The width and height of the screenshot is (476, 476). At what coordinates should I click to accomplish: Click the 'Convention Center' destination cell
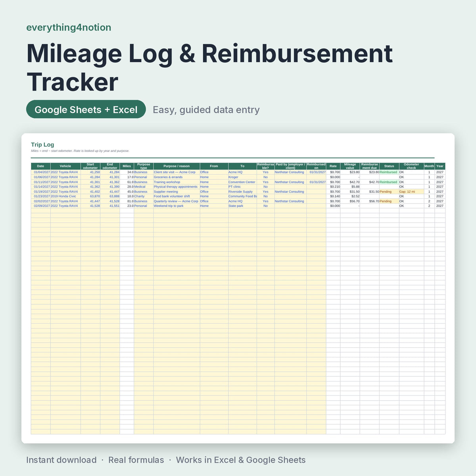pos(242,182)
